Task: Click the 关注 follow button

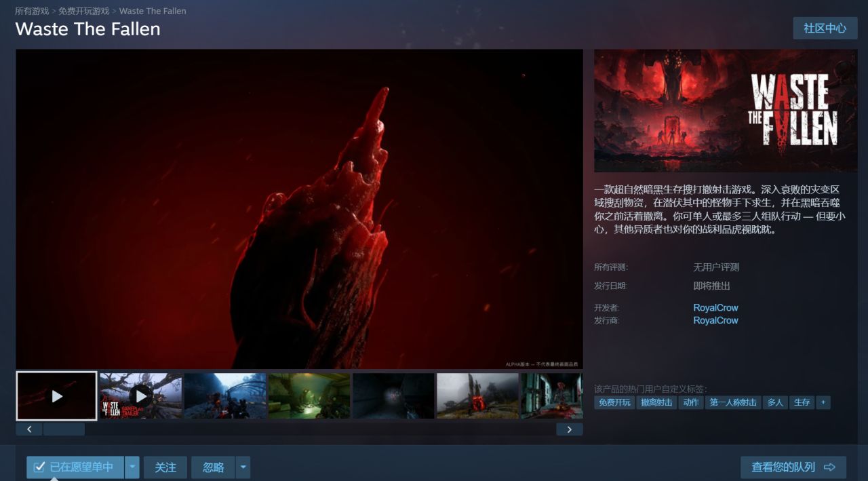Action: point(165,467)
